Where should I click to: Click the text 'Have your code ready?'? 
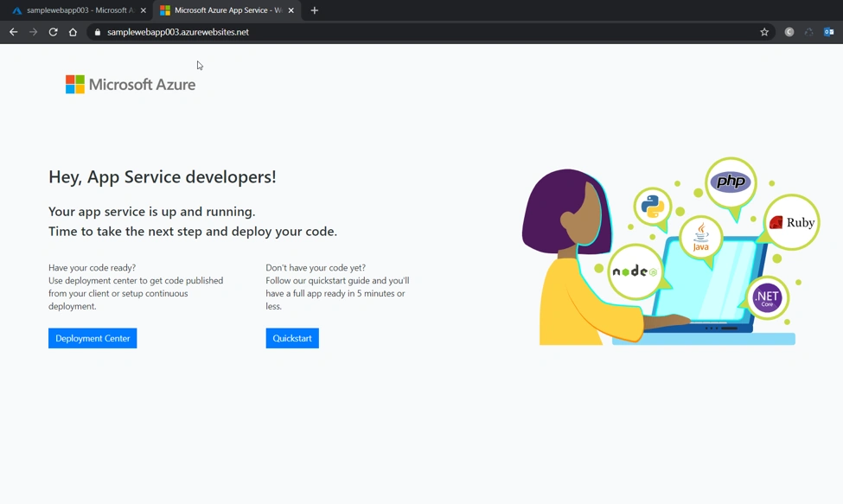(92, 268)
